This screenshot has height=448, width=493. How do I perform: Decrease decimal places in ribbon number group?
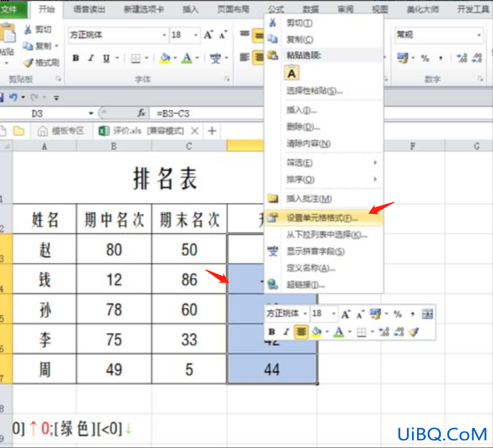(x=477, y=58)
